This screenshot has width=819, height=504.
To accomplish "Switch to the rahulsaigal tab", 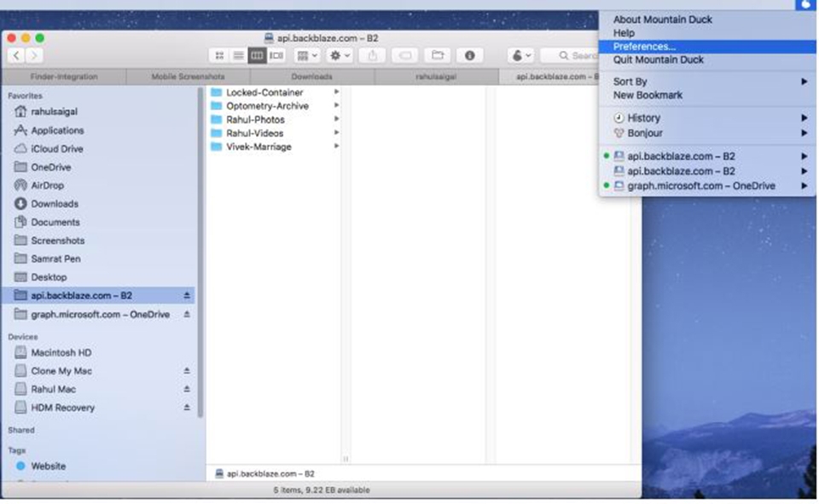I will 436,77.
